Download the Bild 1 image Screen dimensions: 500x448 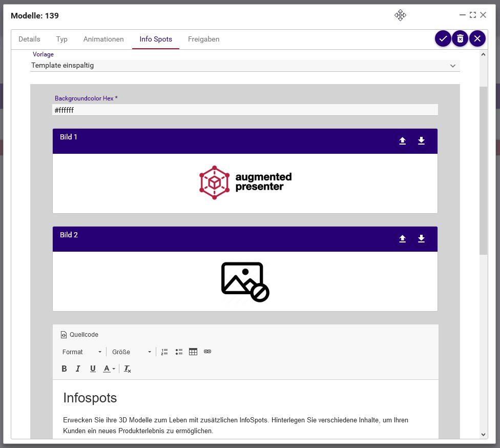point(421,140)
